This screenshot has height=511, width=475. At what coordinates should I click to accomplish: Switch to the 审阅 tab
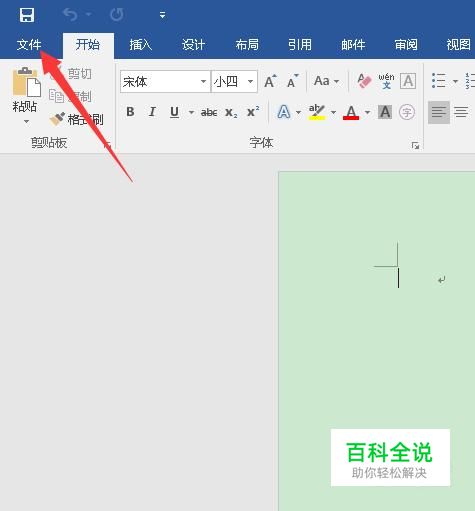click(x=406, y=45)
